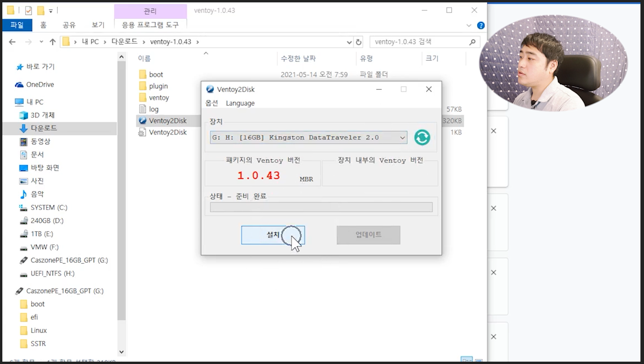
Task: Expand the ribbon chevron
Action: pyautogui.click(x=468, y=25)
